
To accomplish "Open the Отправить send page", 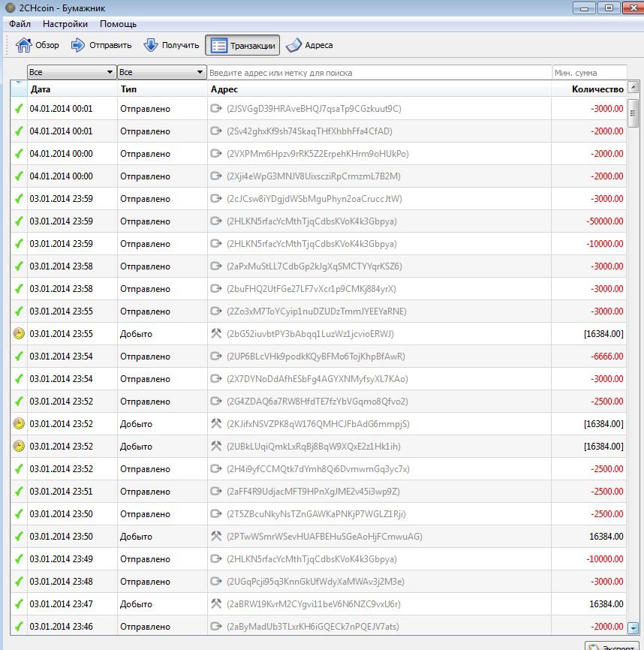I will tap(101, 45).
